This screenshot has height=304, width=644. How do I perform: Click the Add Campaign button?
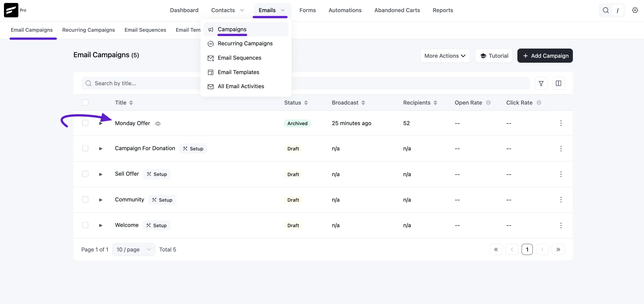point(545,56)
